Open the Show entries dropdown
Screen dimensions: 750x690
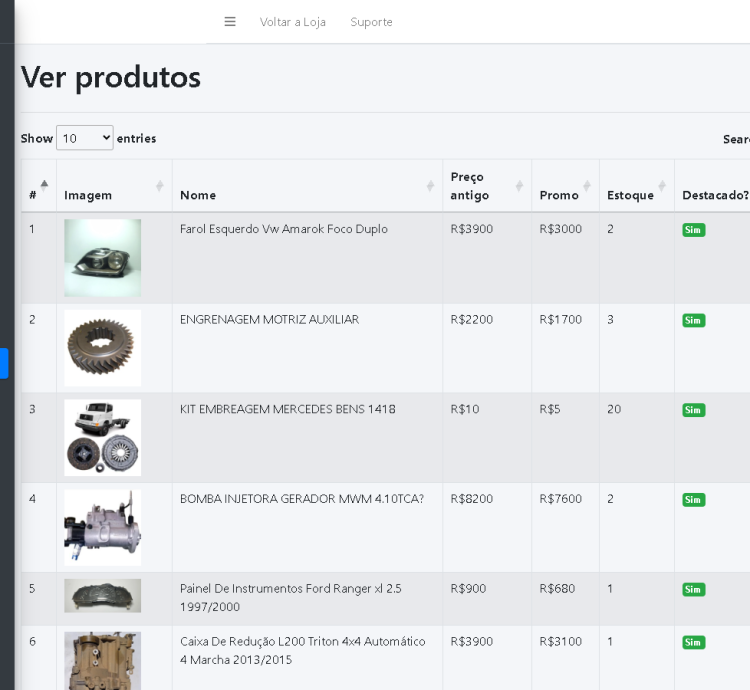[x=85, y=138]
